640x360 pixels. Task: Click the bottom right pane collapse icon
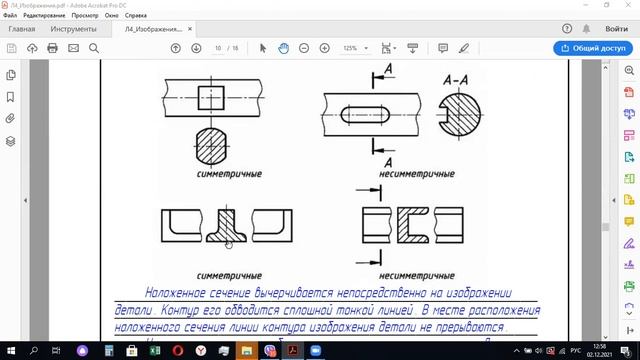pyautogui.click(x=629, y=330)
